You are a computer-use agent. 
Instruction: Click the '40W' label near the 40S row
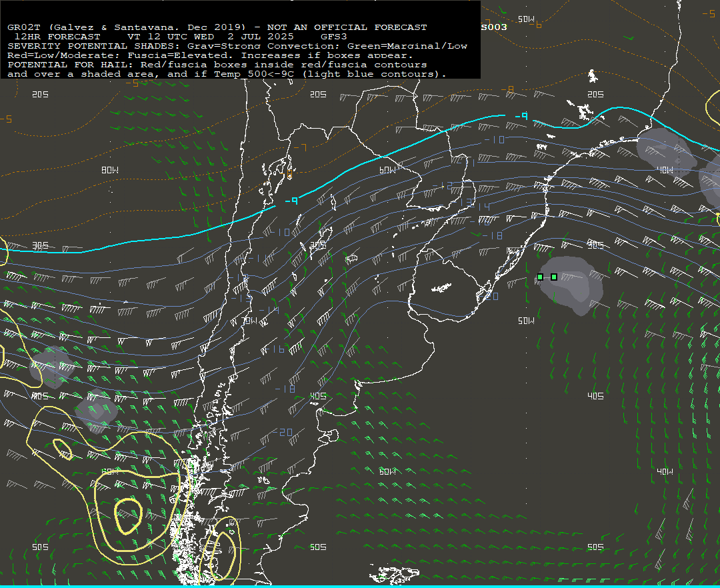click(x=665, y=471)
